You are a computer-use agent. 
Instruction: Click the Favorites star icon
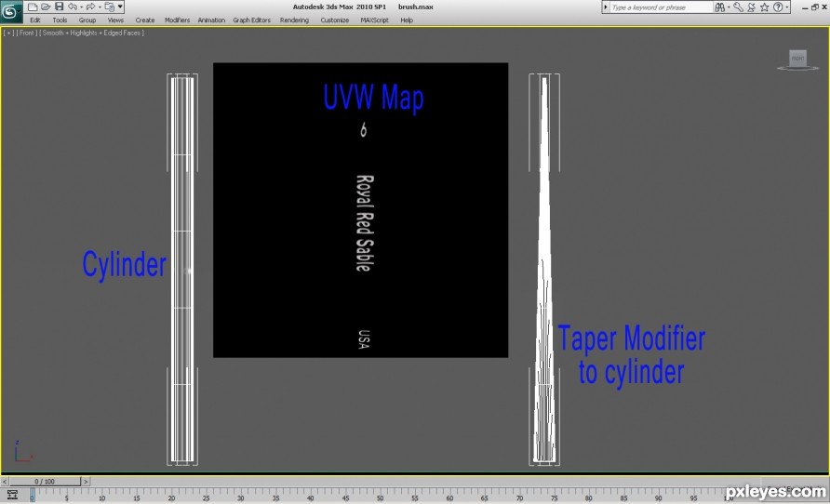pos(764,7)
